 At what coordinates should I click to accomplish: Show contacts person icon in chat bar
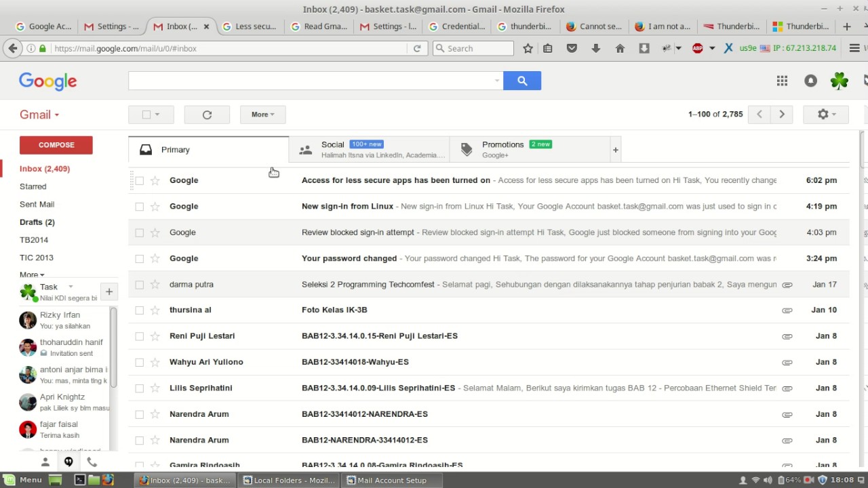pos(45,462)
